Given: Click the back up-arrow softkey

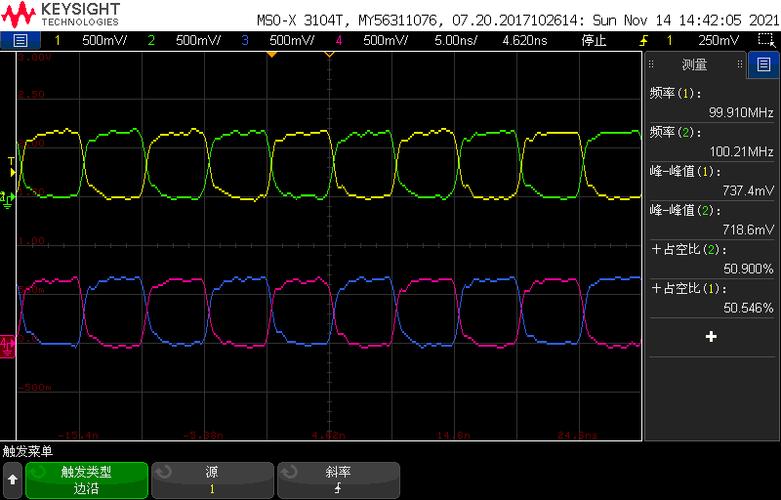Looking at the screenshot, I should (x=12, y=480).
